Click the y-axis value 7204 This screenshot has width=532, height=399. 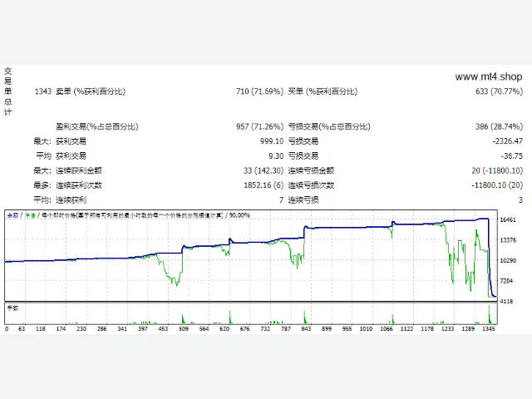click(506, 281)
